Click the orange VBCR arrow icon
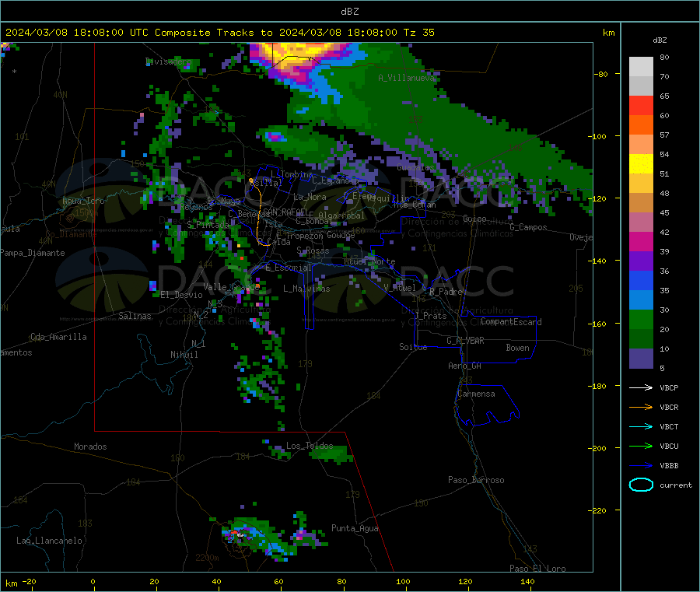 [641, 407]
